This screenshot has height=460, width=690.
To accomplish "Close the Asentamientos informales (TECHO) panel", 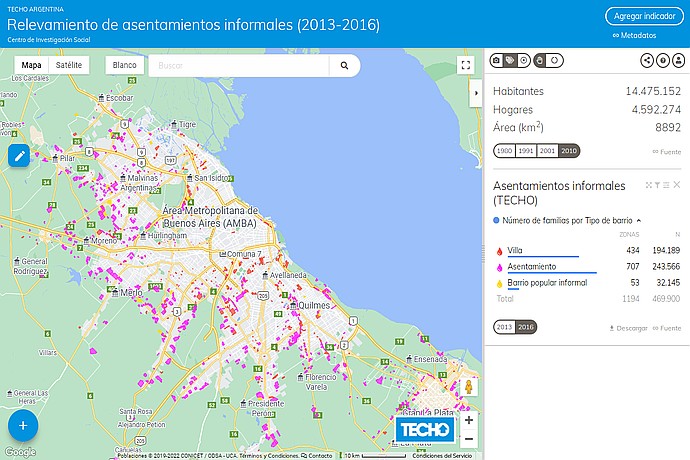I will pyautogui.click(x=677, y=185).
